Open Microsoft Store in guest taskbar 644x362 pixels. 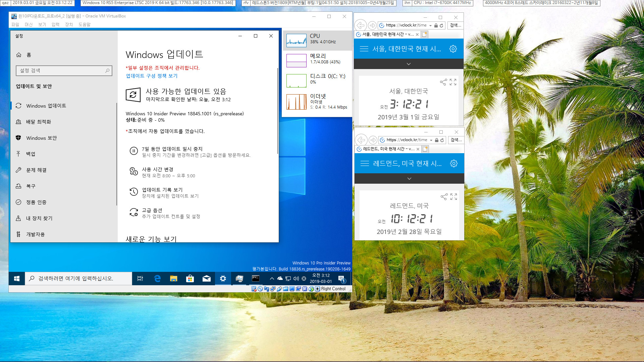(190, 279)
